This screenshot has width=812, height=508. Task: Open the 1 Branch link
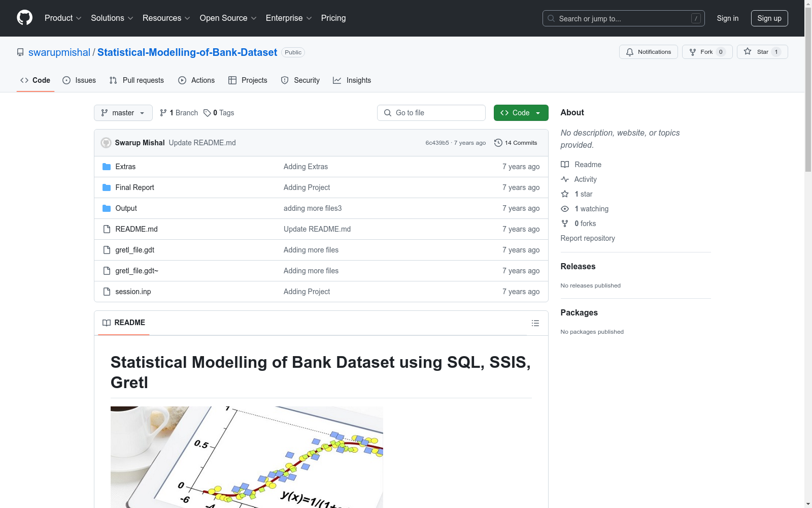[179, 113]
